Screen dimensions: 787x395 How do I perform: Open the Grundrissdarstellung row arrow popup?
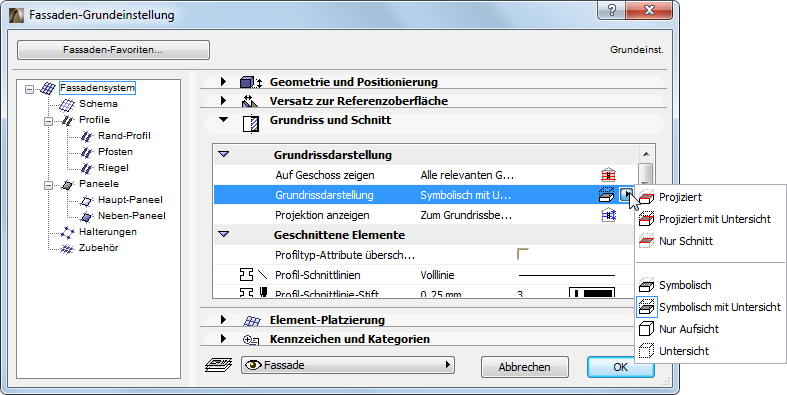coord(626,195)
